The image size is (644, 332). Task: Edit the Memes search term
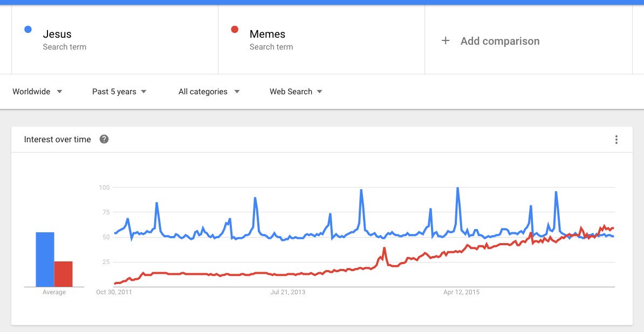point(267,34)
